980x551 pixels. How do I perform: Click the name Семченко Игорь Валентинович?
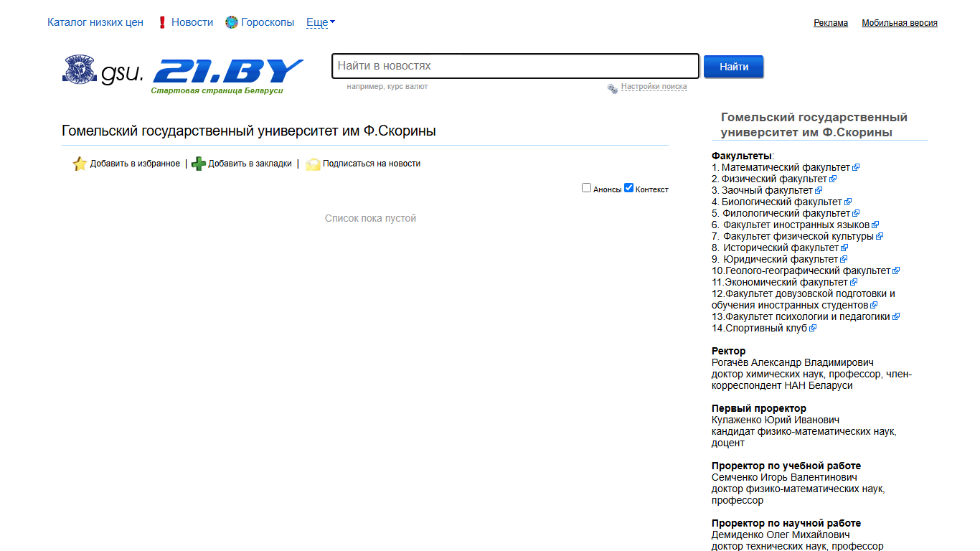coord(784,477)
